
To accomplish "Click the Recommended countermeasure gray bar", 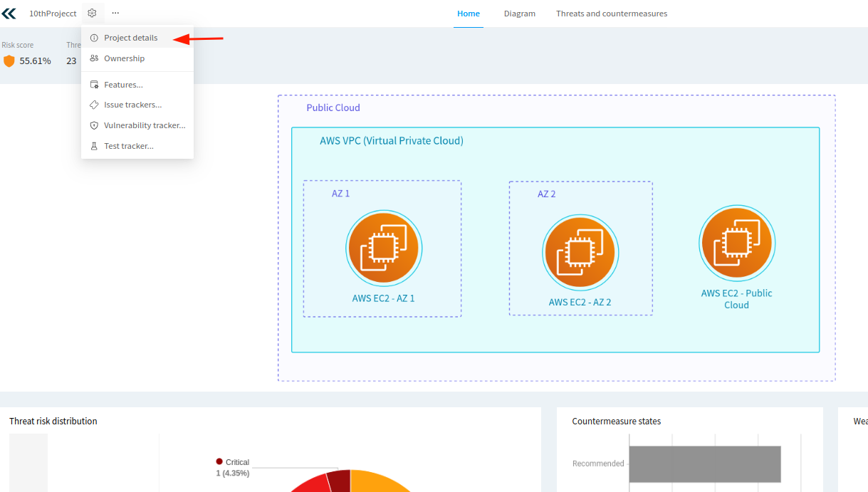I will pos(704,464).
